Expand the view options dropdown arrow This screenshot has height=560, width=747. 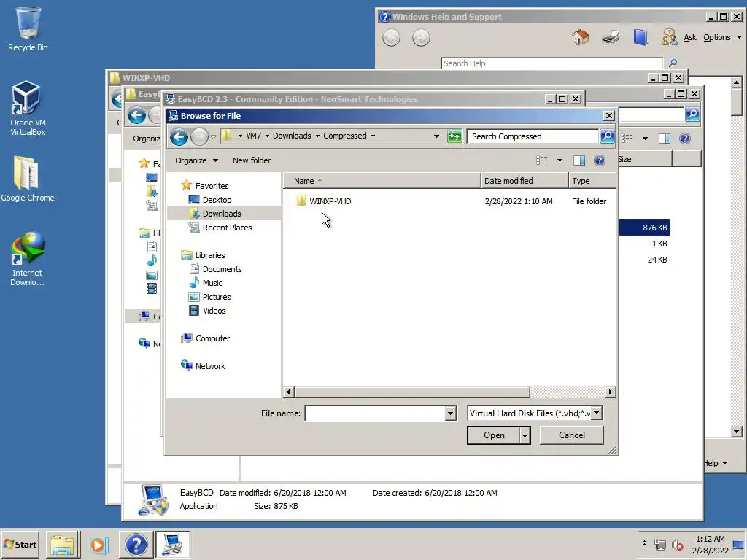tap(560, 160)
